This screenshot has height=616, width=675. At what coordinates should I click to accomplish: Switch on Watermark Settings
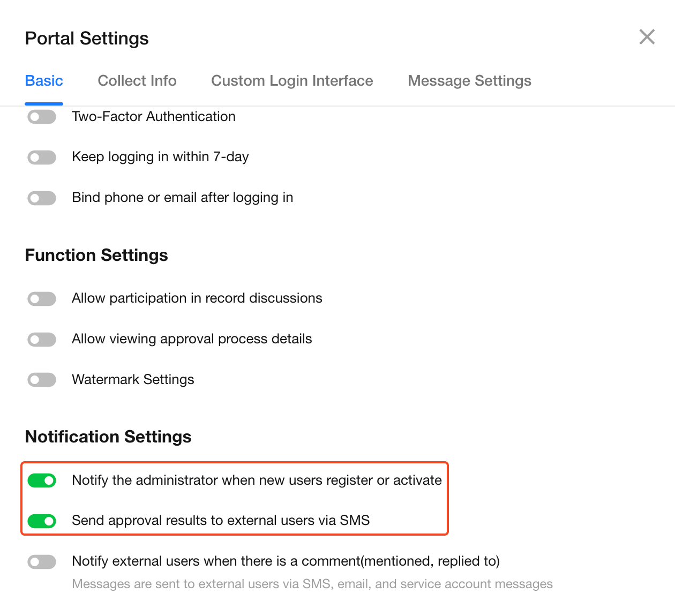click(42, 380)
